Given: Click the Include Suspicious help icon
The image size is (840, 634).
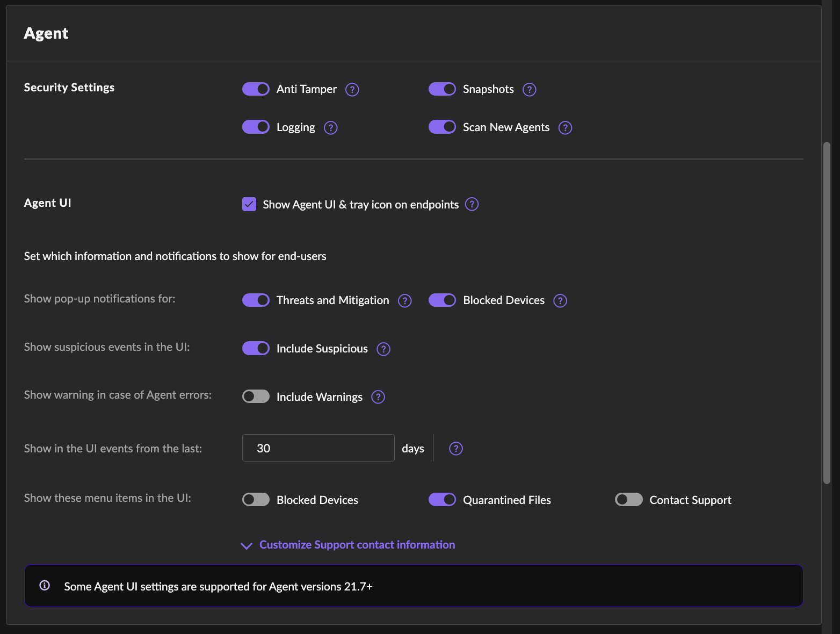Looking at the screenshot, I should 383,349.
